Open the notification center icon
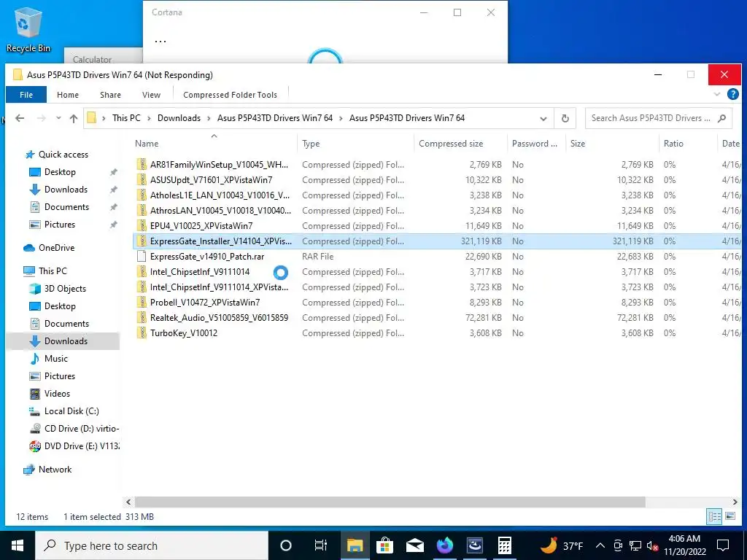 (x=723, y=545)
